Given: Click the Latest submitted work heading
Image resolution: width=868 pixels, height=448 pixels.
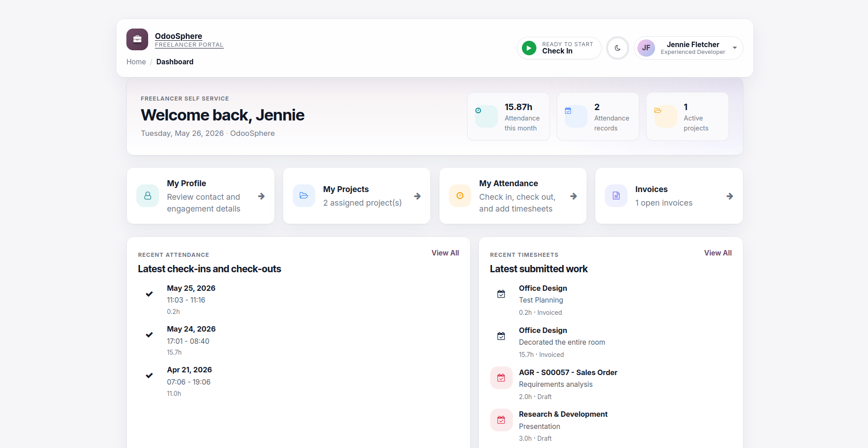Looking at the screenshot, I should [x=539, y=269].
